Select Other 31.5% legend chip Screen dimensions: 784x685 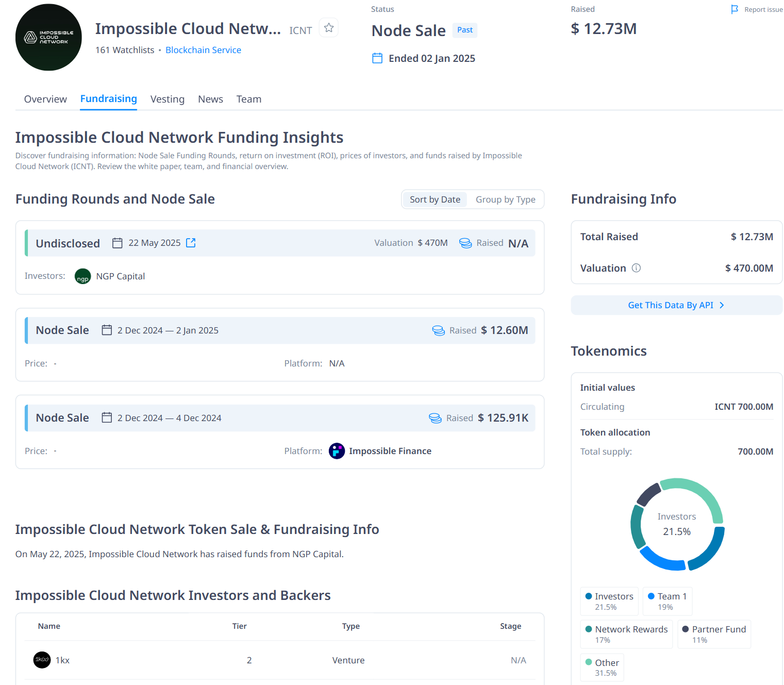[602, 667]
